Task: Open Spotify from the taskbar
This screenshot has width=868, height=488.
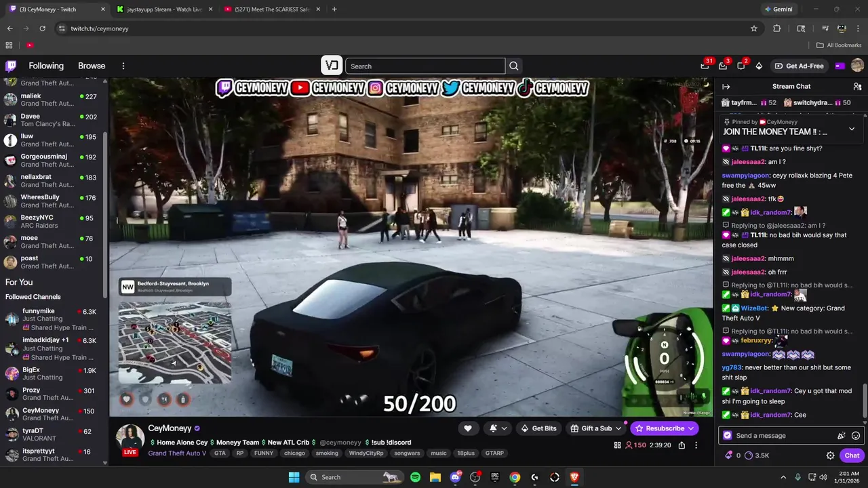Action: (415, 477)
